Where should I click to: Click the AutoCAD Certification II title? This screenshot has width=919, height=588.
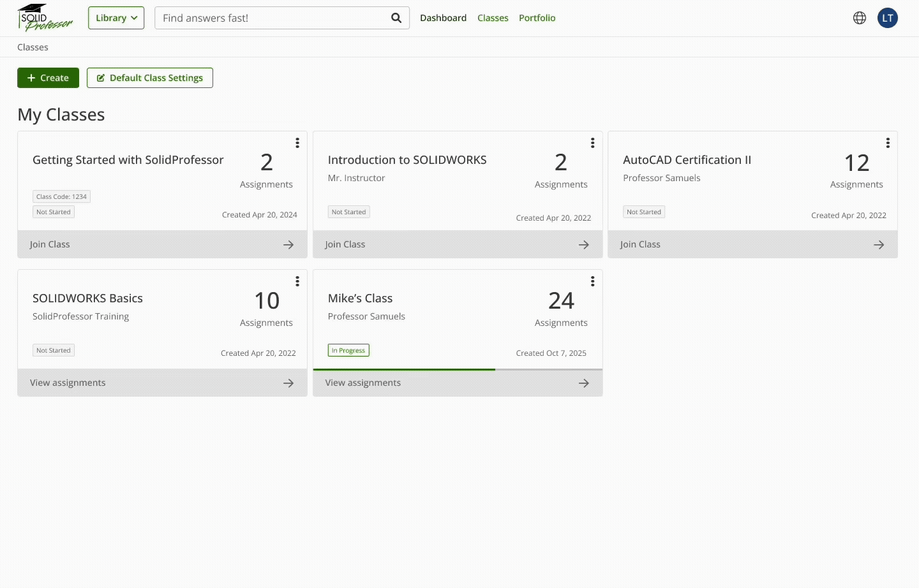tap(687, 160)
